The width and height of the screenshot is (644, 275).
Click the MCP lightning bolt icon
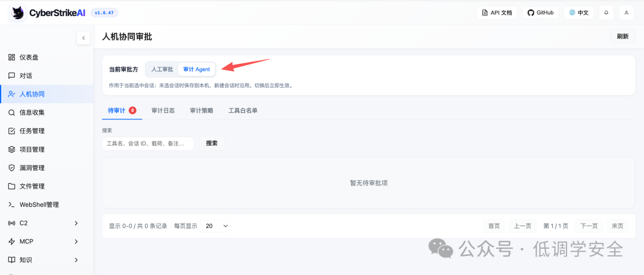tap(11, 242)
